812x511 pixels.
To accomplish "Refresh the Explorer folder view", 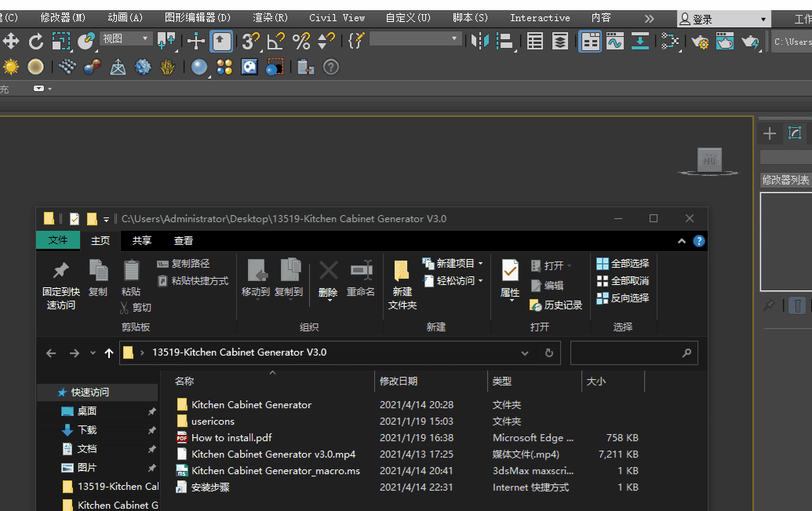I will 549,353.
